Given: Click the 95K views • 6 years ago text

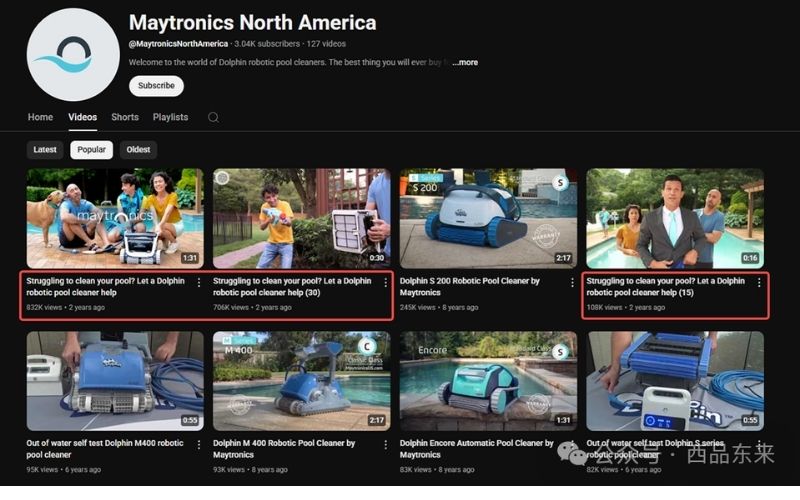Looking at the screenshot, I should 63,470.
